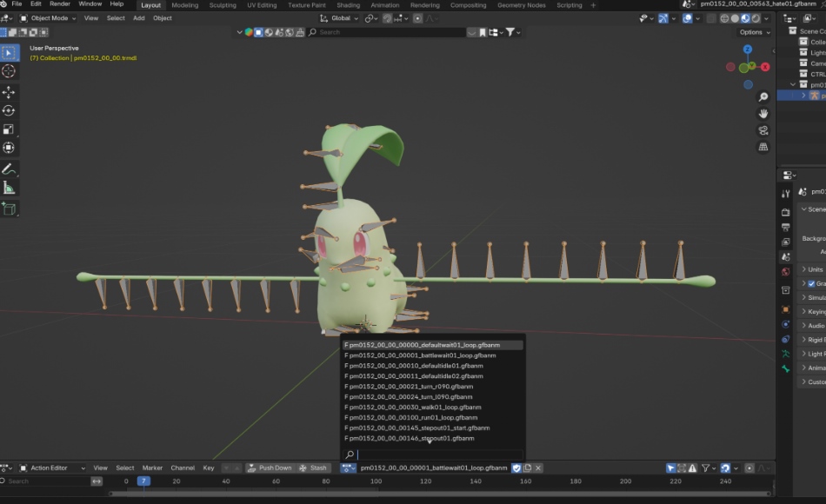Open the View Layer properties tab
826x504 pixels.
pos(785,242)
